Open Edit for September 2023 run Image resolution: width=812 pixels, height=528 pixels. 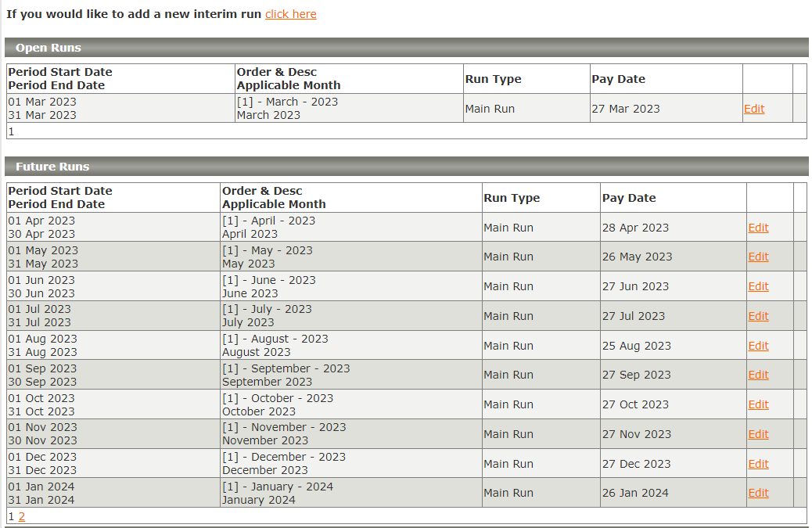click(x=758, y=375)
